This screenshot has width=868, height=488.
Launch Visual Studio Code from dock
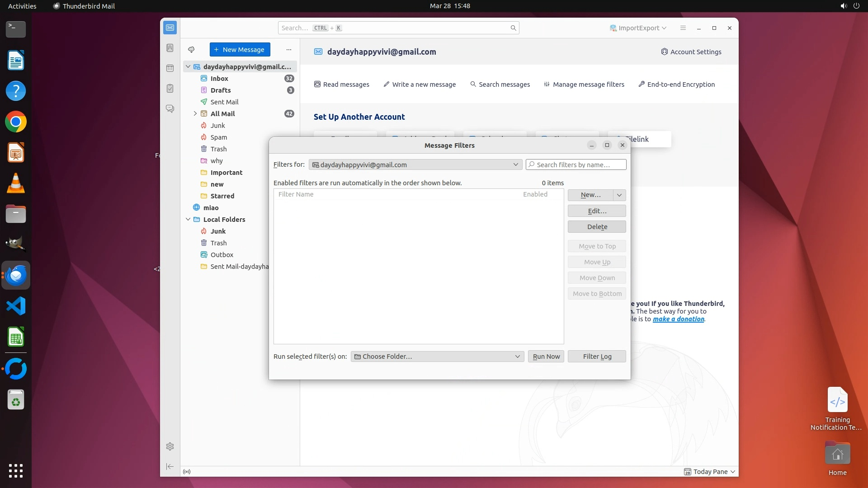pos(16,306)
